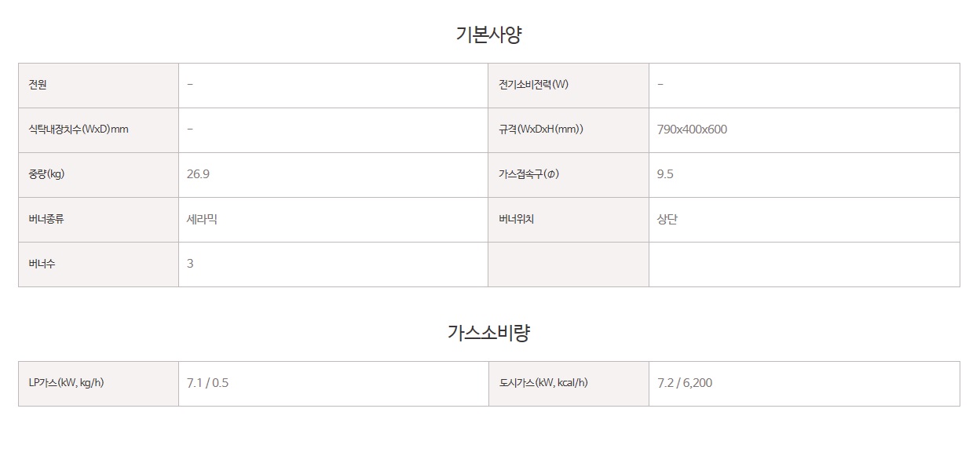Screen dimensions: 980x456
Task: Select the 26.9 weight value
Action: click(x=198, y=174)
